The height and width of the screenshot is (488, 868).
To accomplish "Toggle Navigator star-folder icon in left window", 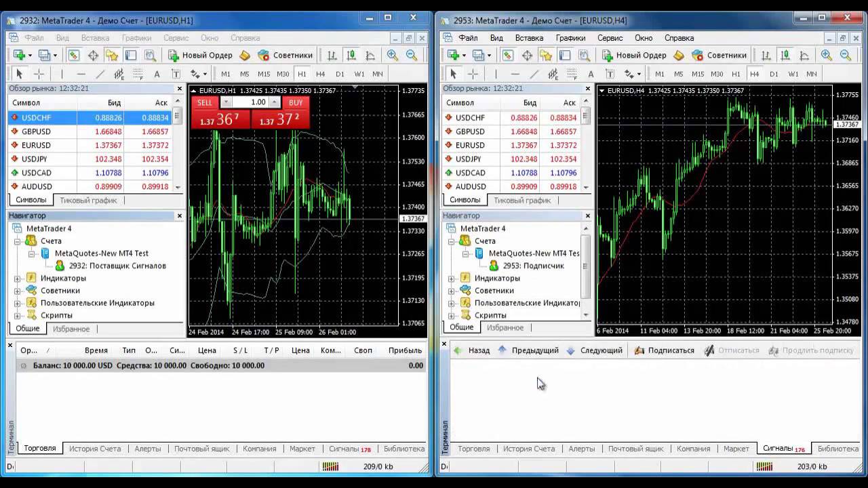I will click(x=112, y=56).
